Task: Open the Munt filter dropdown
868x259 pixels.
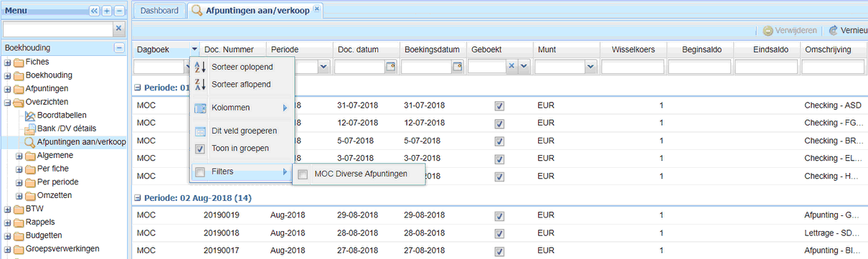Action: (x=590, y=67)
